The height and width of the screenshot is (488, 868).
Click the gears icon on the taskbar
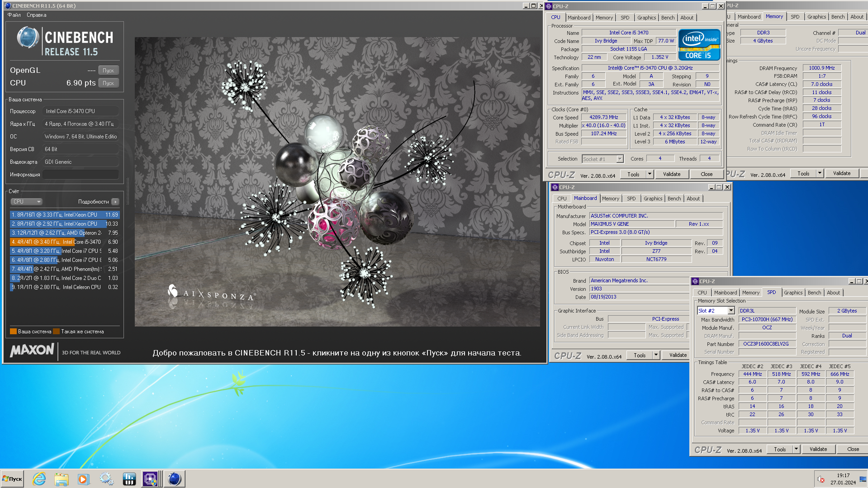click(106, 479)
